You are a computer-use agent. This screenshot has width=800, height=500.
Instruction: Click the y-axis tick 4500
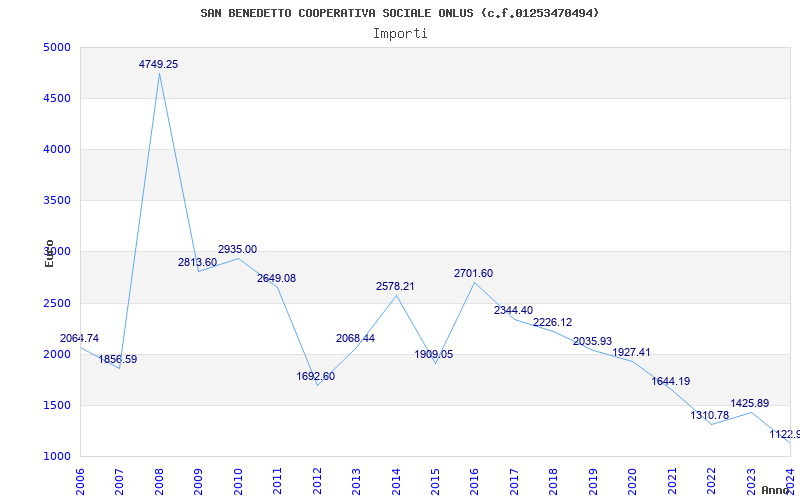click(x=57, y=98)
